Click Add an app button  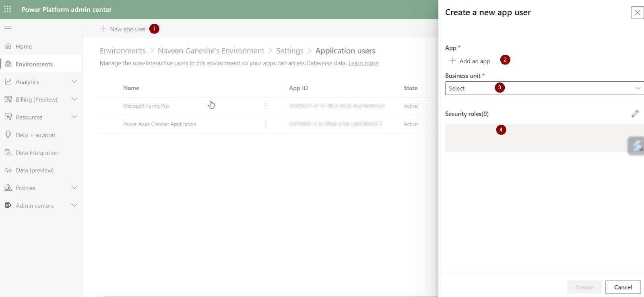[x=470, y=61]
